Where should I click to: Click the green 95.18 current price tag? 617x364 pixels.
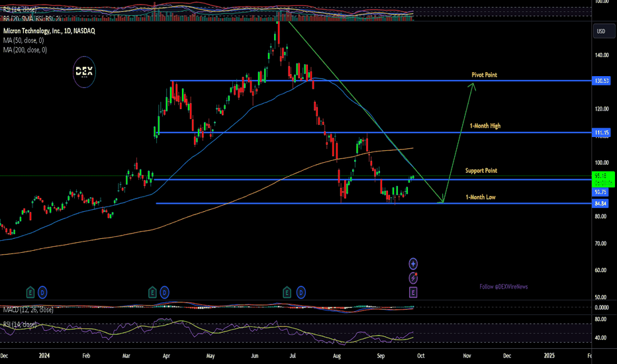[x=603, y=179]
